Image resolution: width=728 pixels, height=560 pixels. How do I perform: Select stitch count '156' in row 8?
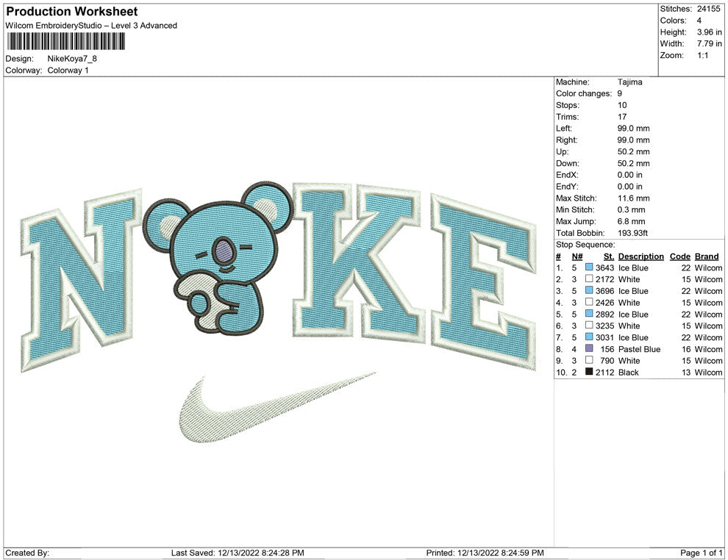[x=607, y=349]
